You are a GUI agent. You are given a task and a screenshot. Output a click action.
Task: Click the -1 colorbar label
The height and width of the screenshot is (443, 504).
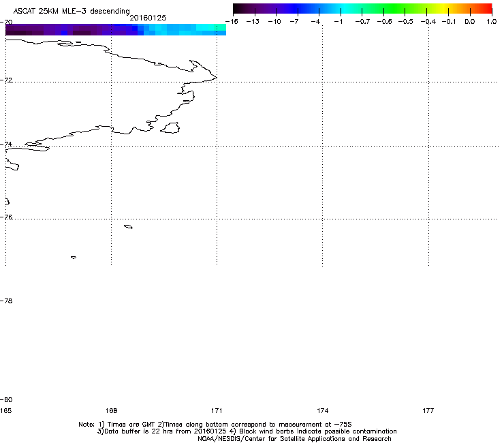tap(338, 22)
